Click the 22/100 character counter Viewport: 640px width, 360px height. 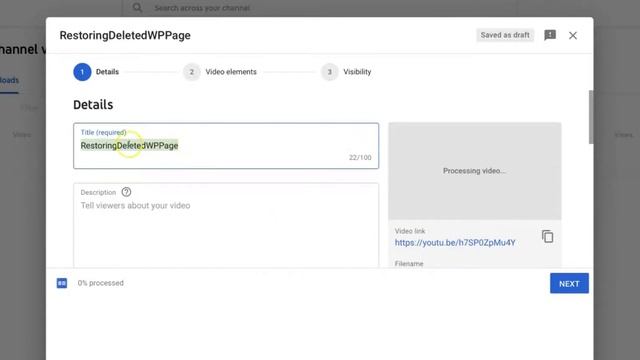pos(360,158)
